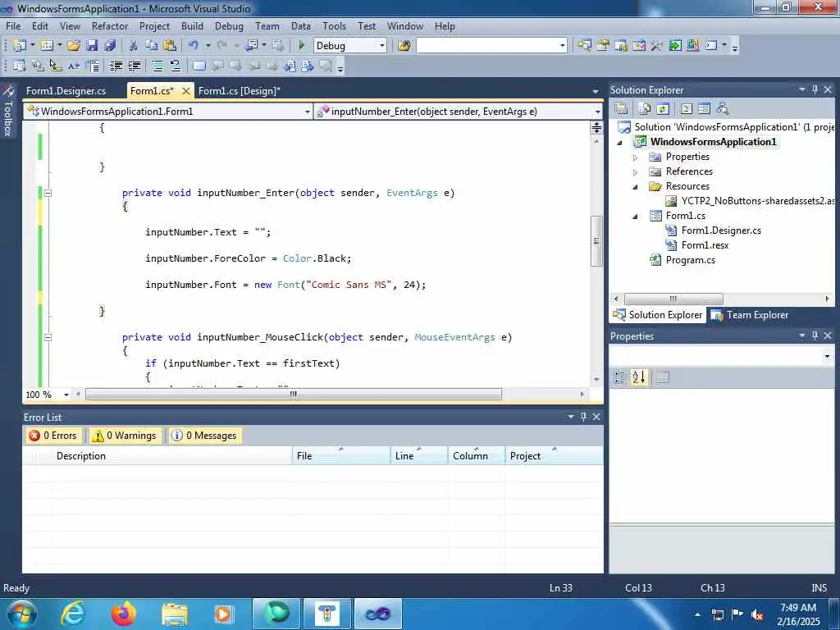This screenshot has width=840, height=630.
Task: Click the Decrease Line Indent icon
Action: 116,66
